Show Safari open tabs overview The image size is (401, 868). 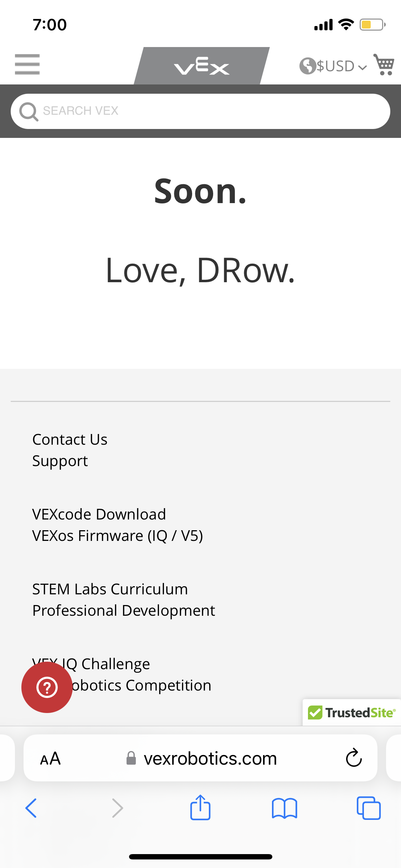(369, 808)
